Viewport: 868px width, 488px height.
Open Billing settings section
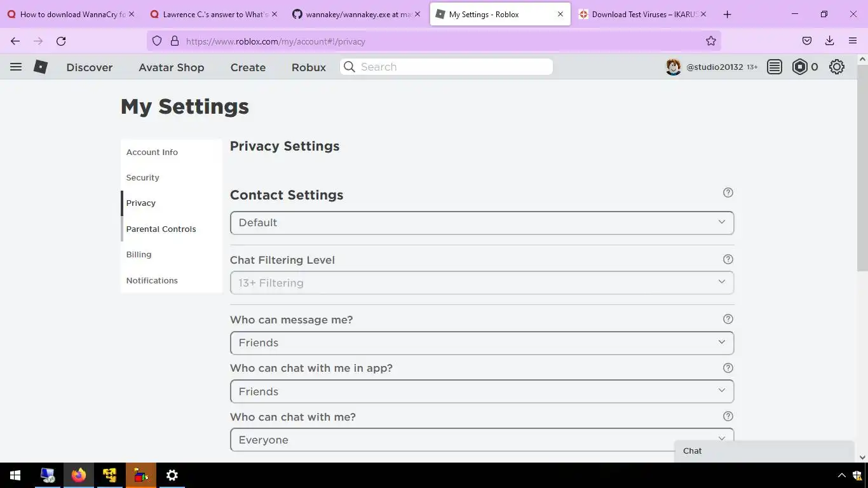pos(139,254)
